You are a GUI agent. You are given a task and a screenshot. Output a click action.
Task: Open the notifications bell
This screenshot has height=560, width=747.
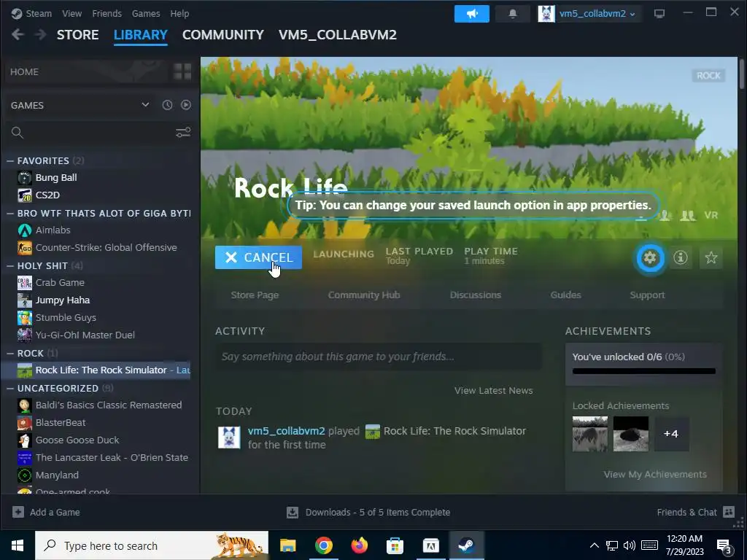coord(513,14)
